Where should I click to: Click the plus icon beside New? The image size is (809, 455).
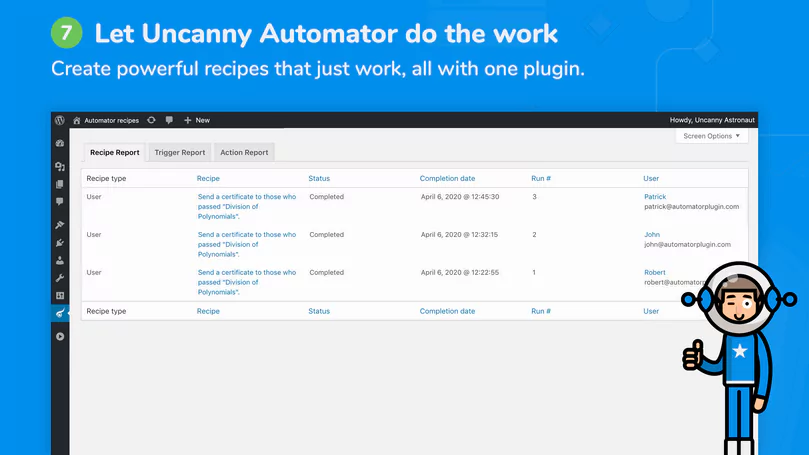tap(187, 120)
